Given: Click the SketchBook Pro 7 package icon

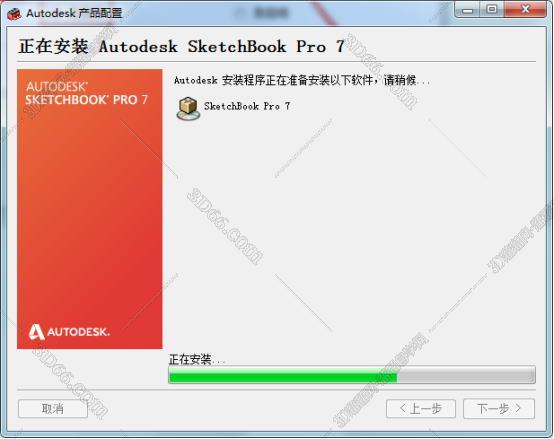Looking at the screenshot, I should (x=188, y=108).
